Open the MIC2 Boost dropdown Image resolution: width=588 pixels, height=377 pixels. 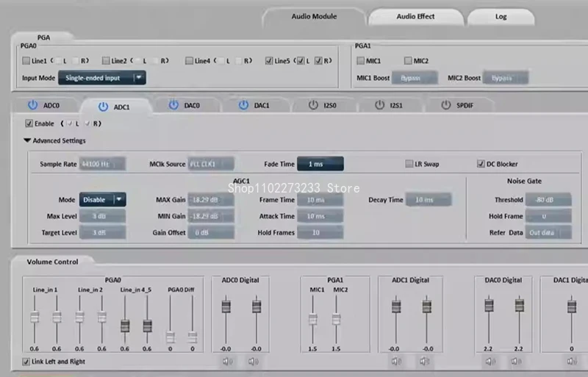506,78
